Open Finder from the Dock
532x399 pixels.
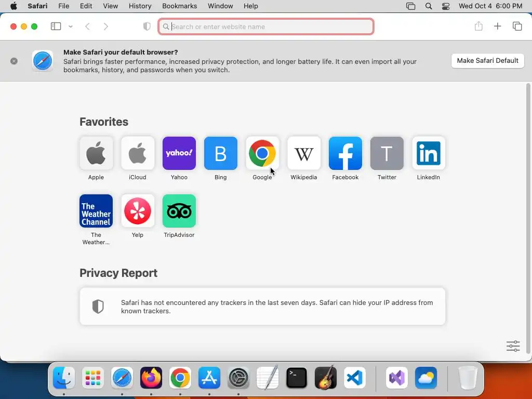point(64,378)
